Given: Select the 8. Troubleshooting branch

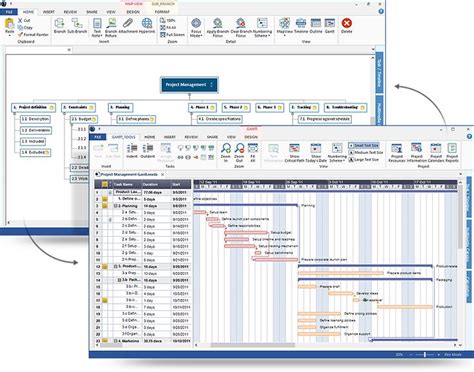Looking at the screenshot, I should click(x=345, y=107).
